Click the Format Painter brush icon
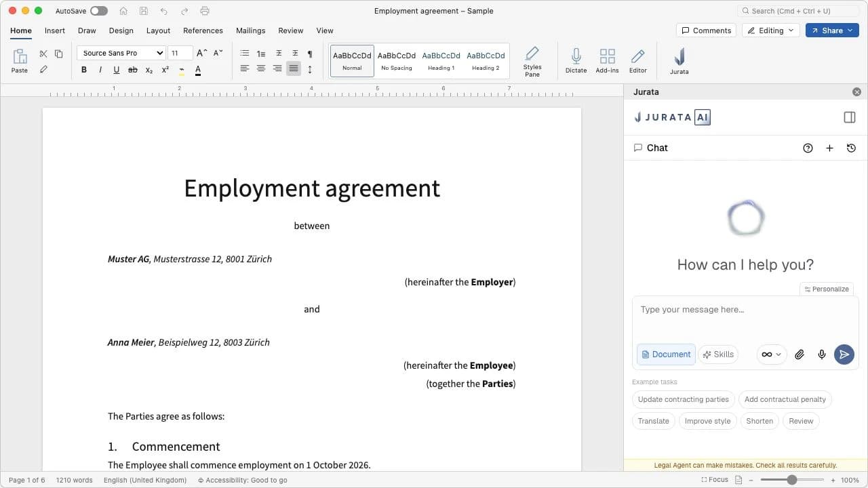This screenshot has width=868, height=488. coord(43,69)
